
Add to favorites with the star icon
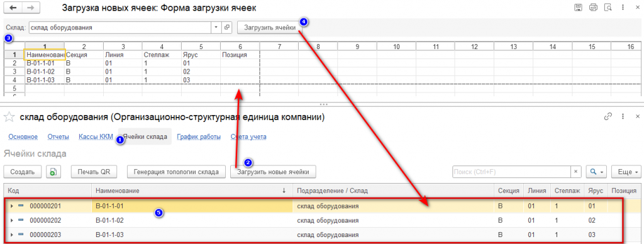pyautogui.click(x=9, y=118)
